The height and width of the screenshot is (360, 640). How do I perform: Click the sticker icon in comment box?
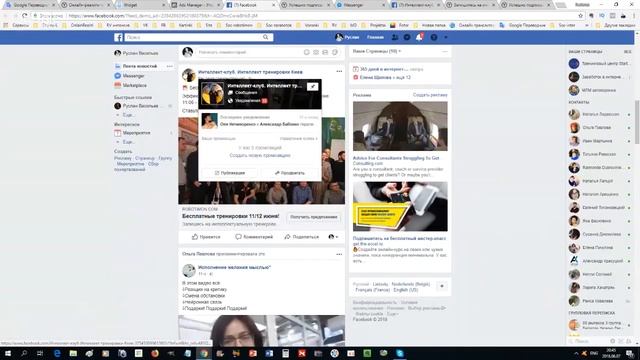tap(335, 52)
